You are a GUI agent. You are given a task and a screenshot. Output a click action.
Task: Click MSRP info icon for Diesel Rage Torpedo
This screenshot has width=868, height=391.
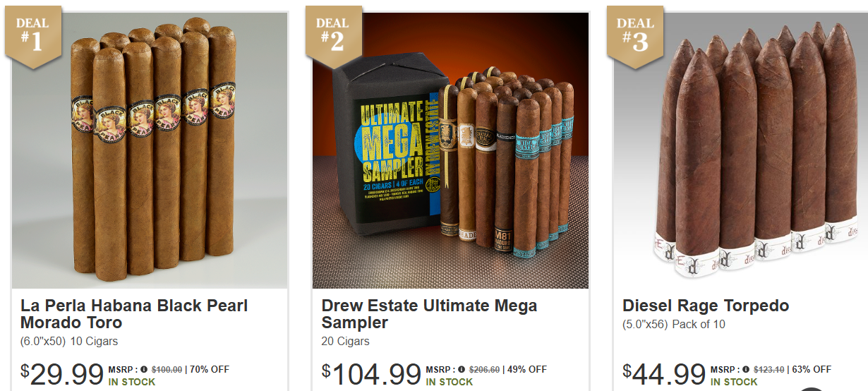click(x=747, y=369)
